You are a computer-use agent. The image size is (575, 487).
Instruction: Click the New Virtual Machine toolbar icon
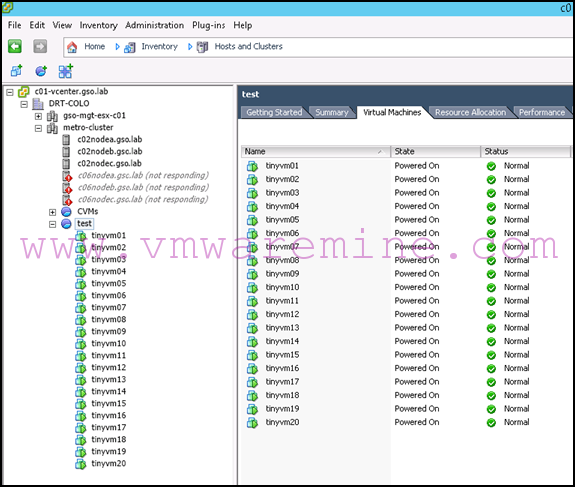(17, 70)
